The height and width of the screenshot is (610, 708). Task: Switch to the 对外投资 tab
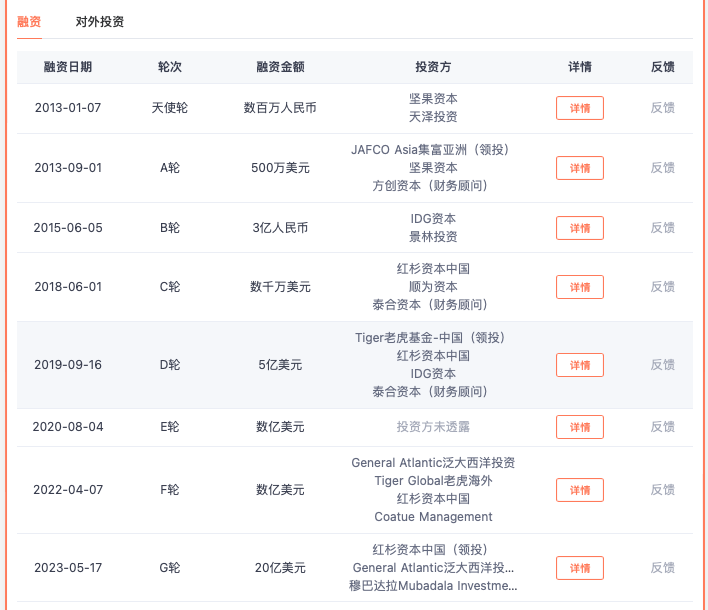coord(100,21)
